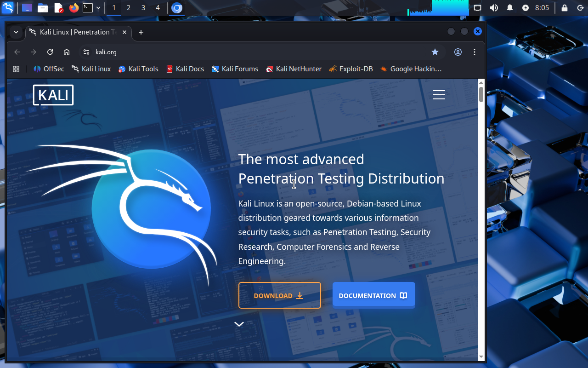The height and width of the screenshot is (368, 588).
Task: Close the browser window with blue X
Action: [478, 31]
